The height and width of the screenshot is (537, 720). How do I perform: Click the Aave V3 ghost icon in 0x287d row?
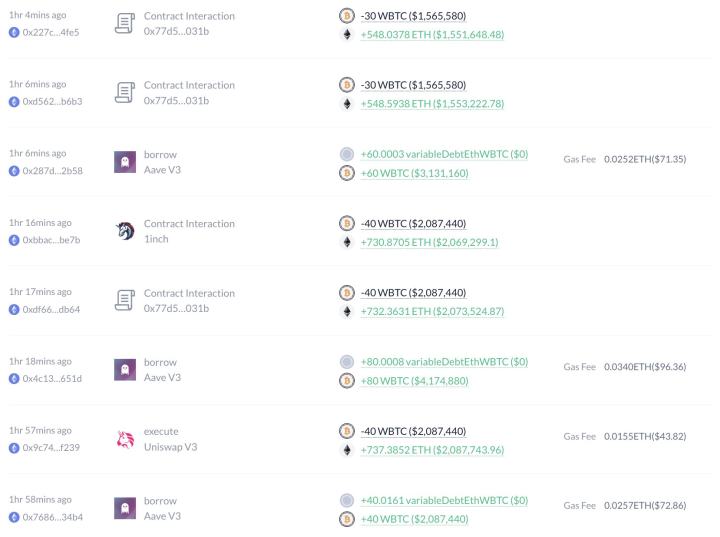tap(125, 162)
